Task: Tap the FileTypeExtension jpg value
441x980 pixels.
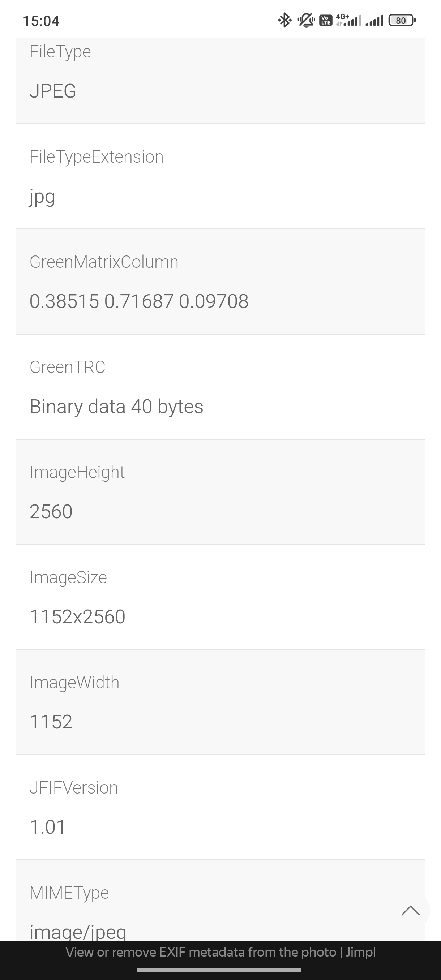Action: point(42,196)
